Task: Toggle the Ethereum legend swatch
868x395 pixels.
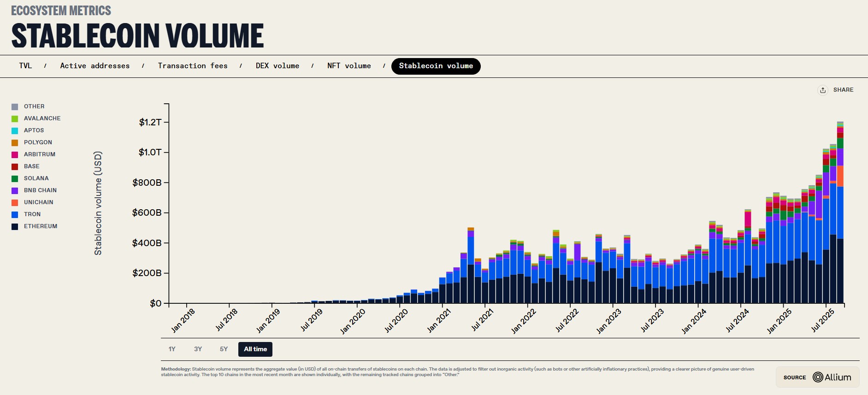Action: point(15,226)
